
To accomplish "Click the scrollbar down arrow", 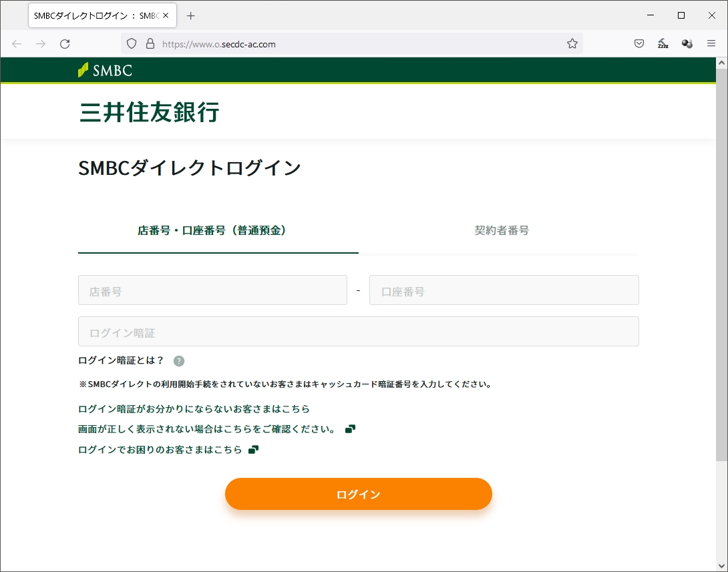I will point(721,566).
